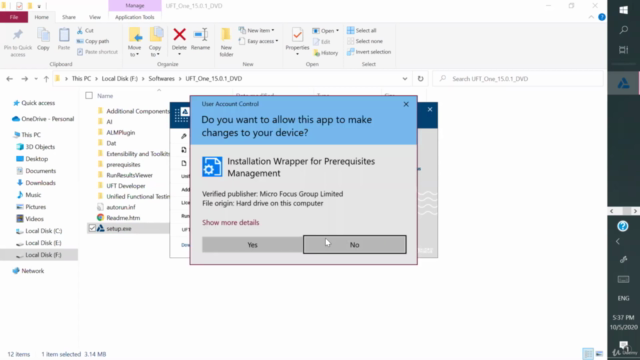Select the ALMPlugin folder
Viewport: 640px width, 360px height.
click(x=120, y=133)
